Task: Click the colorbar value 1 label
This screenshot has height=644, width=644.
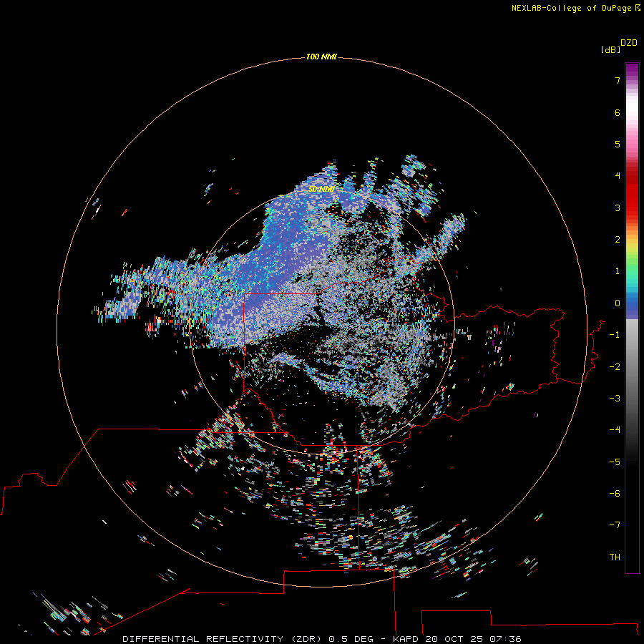Action: (618, 271)
